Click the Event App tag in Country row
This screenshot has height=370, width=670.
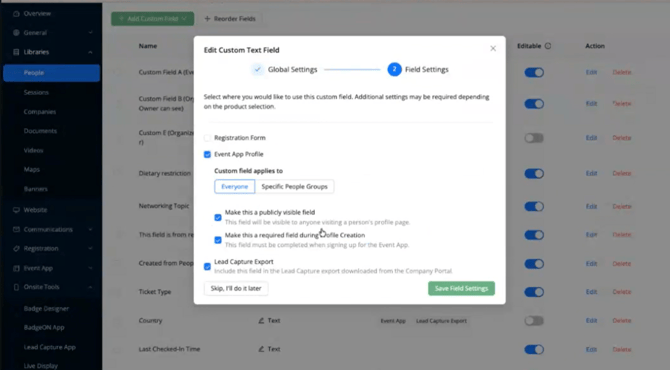393,321
